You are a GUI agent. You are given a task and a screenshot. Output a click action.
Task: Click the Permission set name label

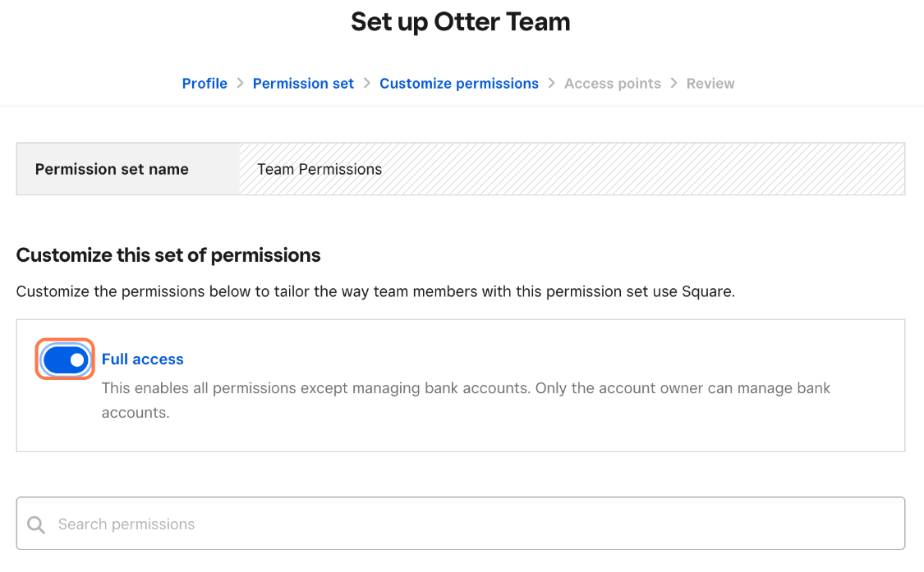[x=112, y=169]
